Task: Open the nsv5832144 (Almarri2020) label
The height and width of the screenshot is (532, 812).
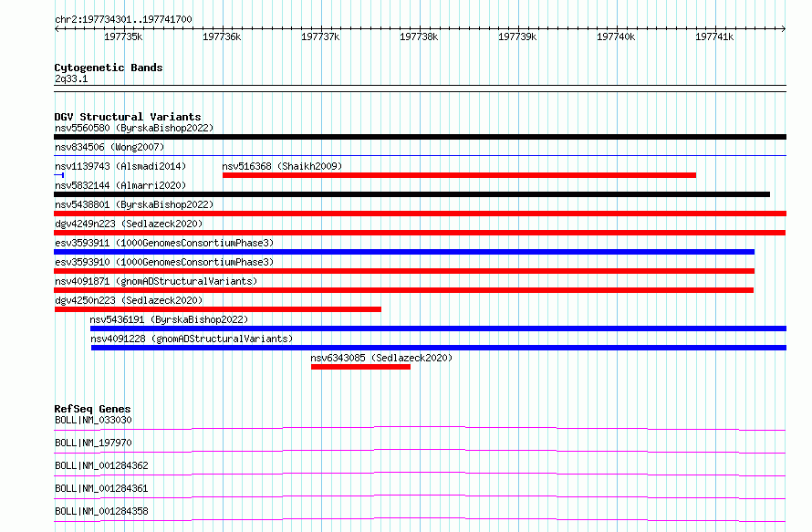Action: pos(120,185)
